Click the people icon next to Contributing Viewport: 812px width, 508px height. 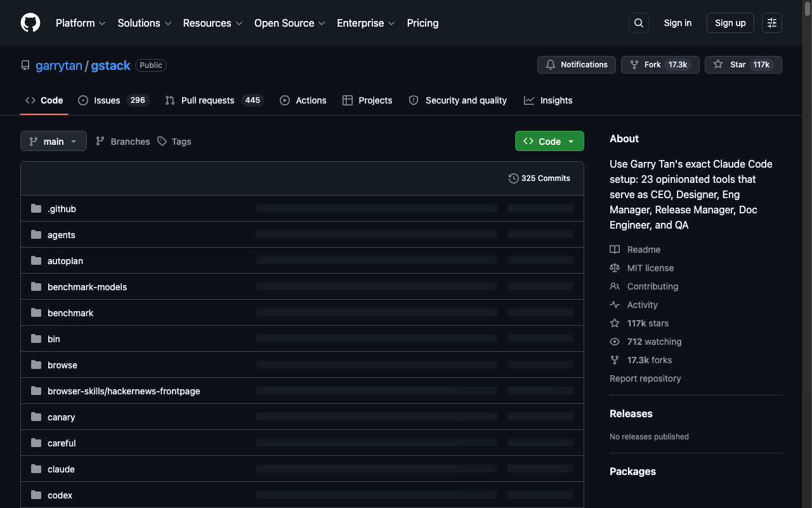[615, 286]
